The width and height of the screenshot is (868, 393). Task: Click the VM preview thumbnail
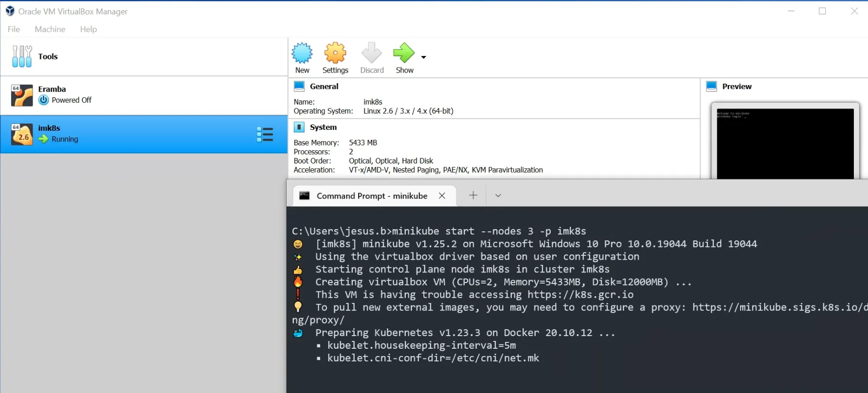click(x=785, y=143)
